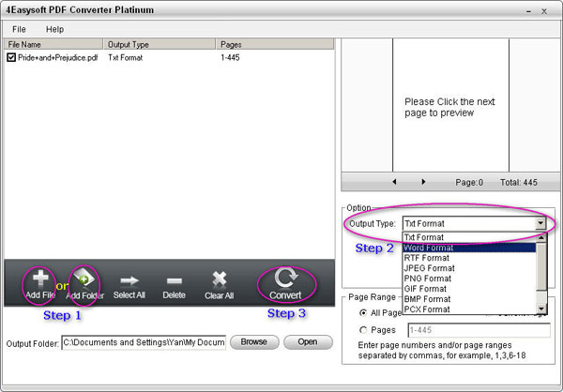Choose Word Format from the list

(x=469, y=248)
